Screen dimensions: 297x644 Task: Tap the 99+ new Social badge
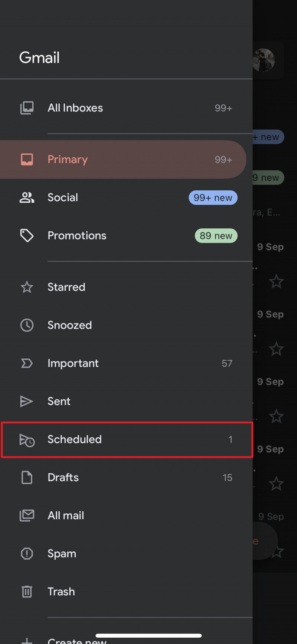[213, 198]
